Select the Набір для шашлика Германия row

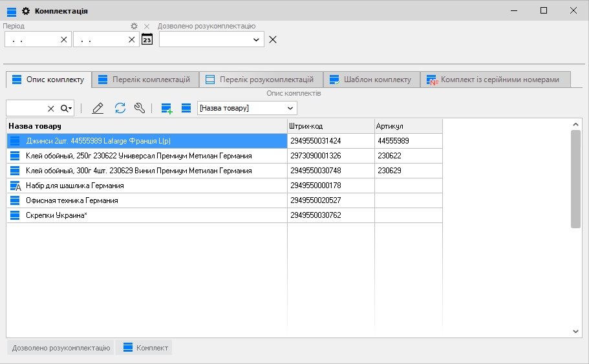pyautogui.click(x=75, y=186)
